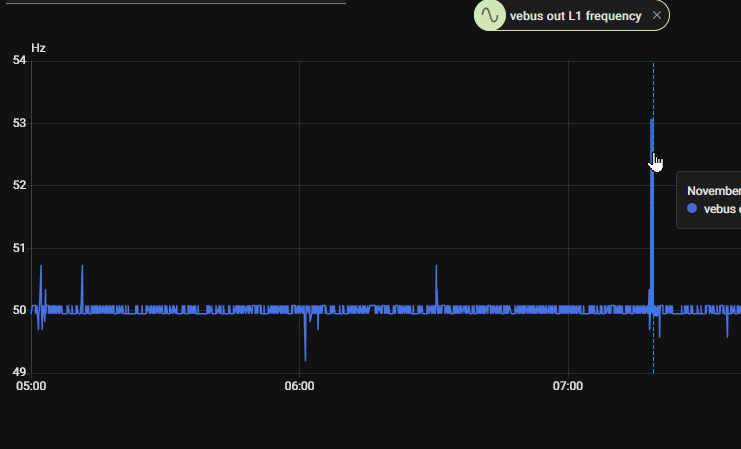Viewport: 741px width, 449px height.
Task: Click the November date text in the tooltip
Action: (x=714, y=191)
